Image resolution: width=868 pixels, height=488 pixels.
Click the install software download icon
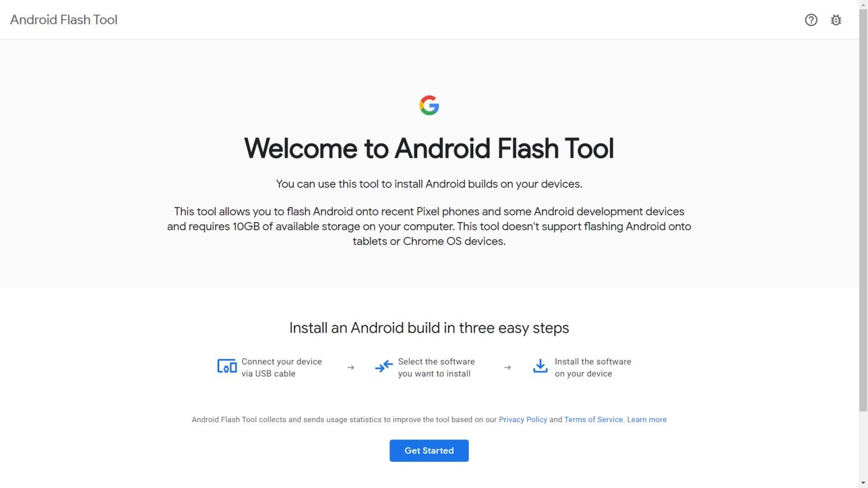(x=540, y=367)
